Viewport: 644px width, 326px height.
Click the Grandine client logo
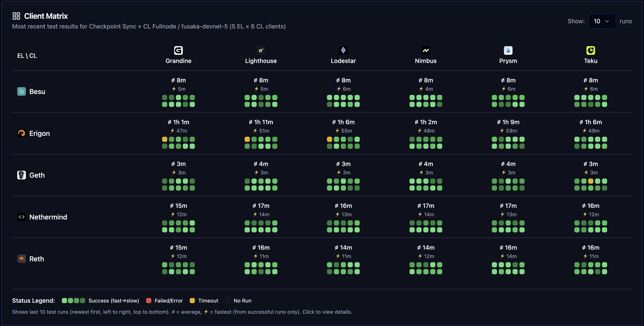click(x=178, y=50)
